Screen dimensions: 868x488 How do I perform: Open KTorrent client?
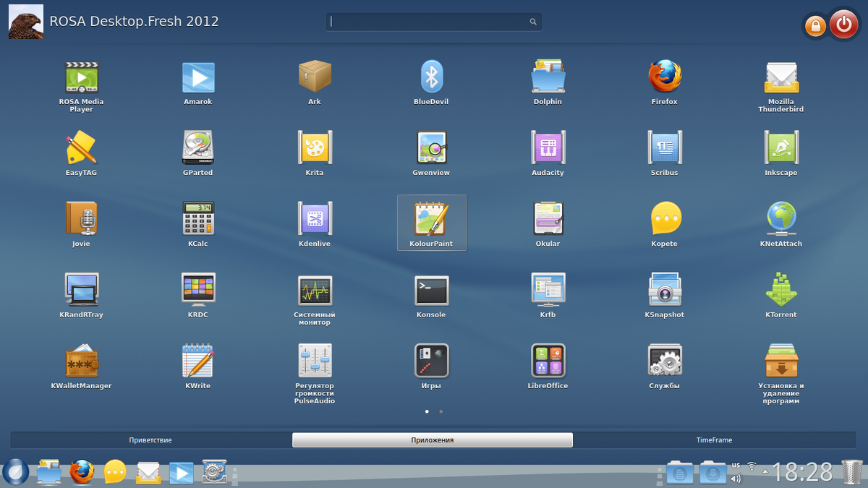(x=781, y=295)
